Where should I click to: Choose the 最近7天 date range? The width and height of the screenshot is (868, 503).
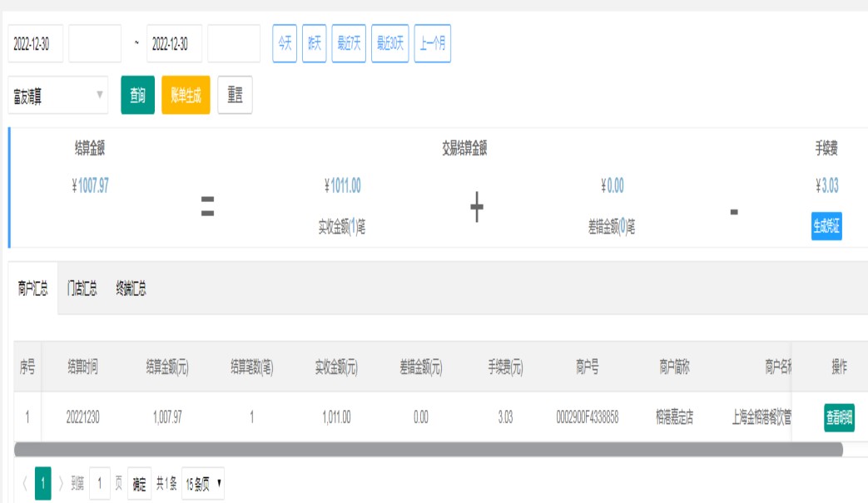(349, 43)
